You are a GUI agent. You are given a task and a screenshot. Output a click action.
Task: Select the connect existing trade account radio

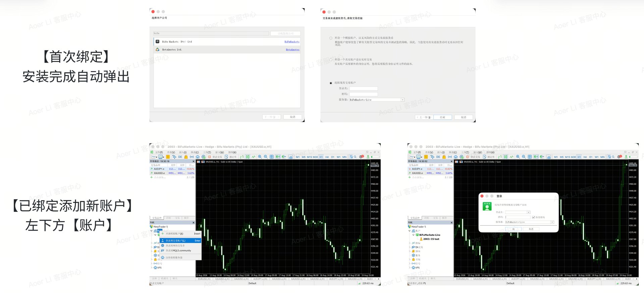[331, 83]
